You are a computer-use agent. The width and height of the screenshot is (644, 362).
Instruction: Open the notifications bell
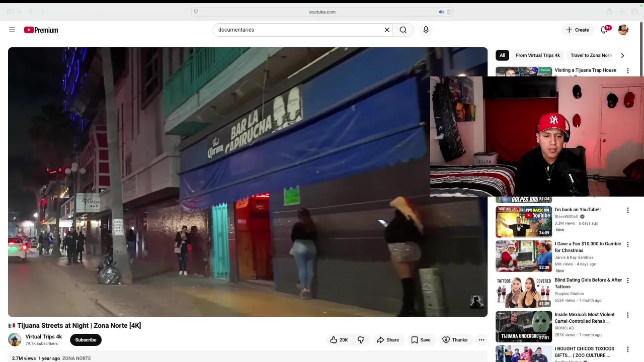pyautogui.click(x=604, y=30)
